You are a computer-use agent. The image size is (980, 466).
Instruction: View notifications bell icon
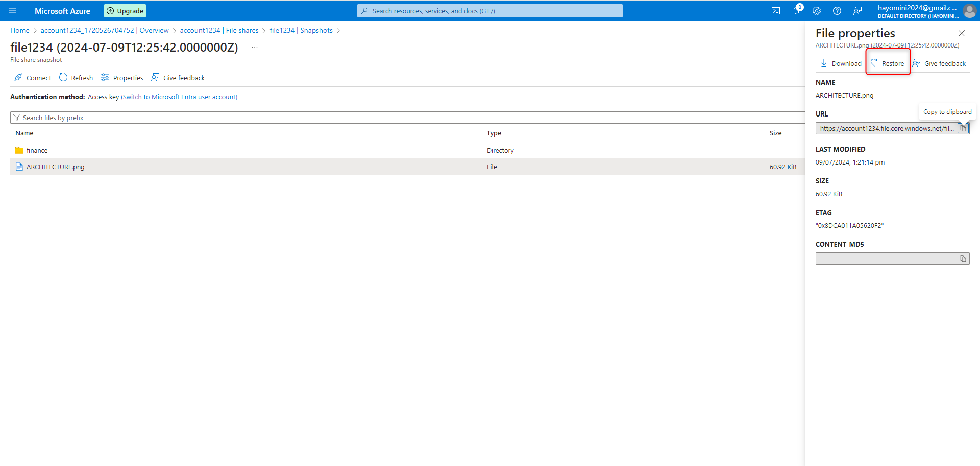[x=796, y=11]
